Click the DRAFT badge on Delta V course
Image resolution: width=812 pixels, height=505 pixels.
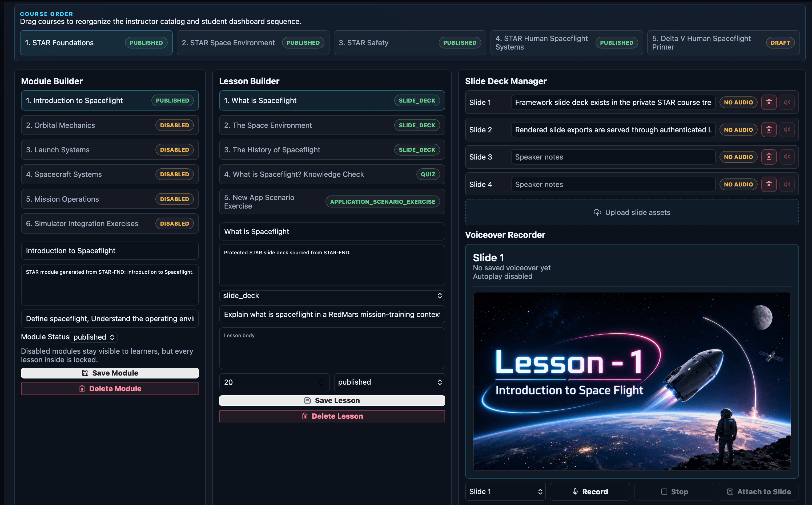[x=780, y=43]
